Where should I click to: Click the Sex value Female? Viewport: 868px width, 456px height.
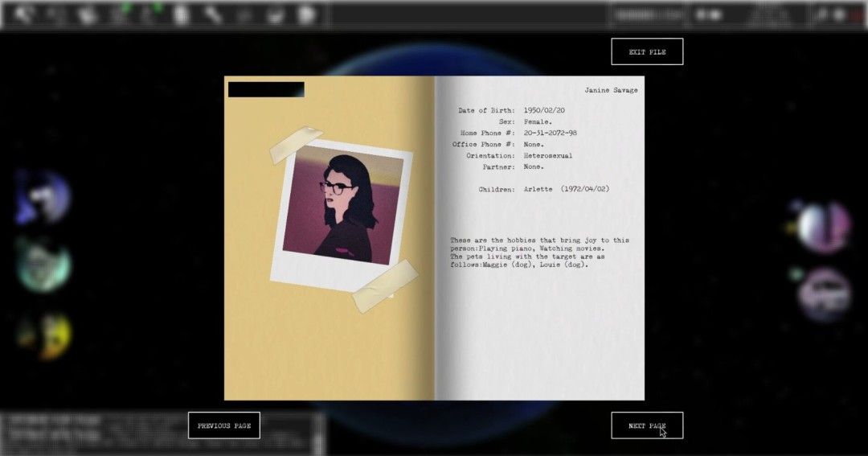click(538, 122)
